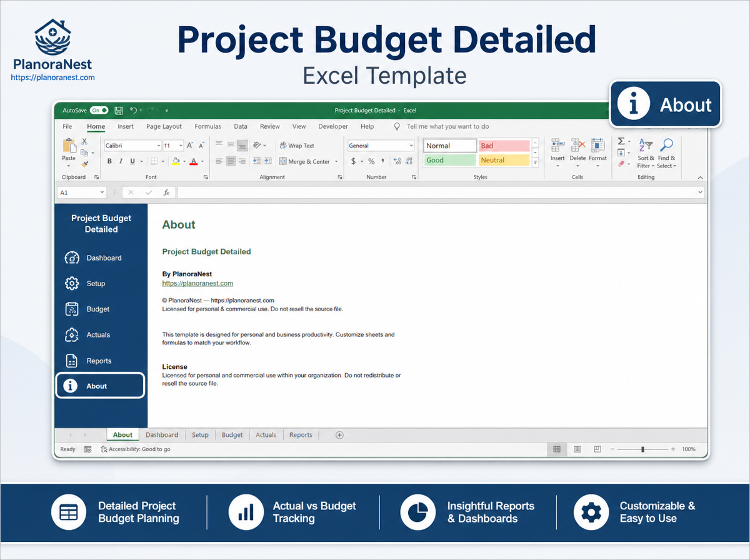The height and width of the screenshot is (560, 750).
Task: Click Merge & Center
Action: (x=305, y=161)
